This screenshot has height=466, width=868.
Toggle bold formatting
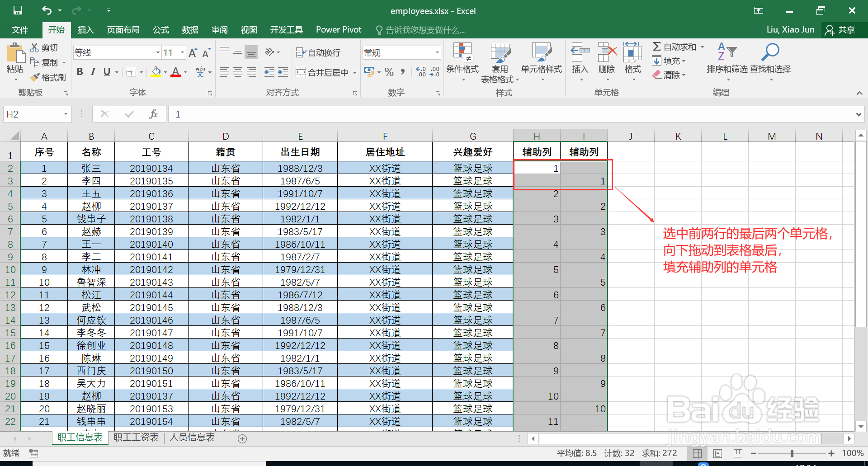click(x=80, y=71)
